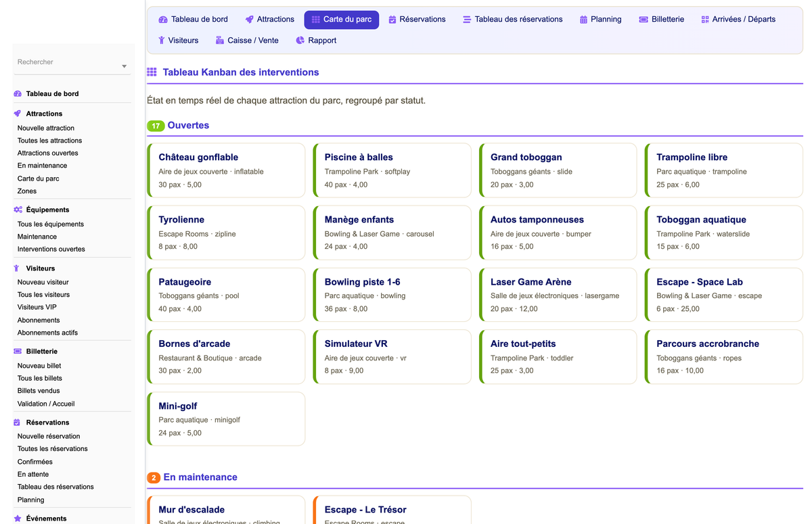Viewport: 812px width, 524px height.
Task: Open the Trampoline libre card
Action: pyautogui.click(x=723, y=170)
